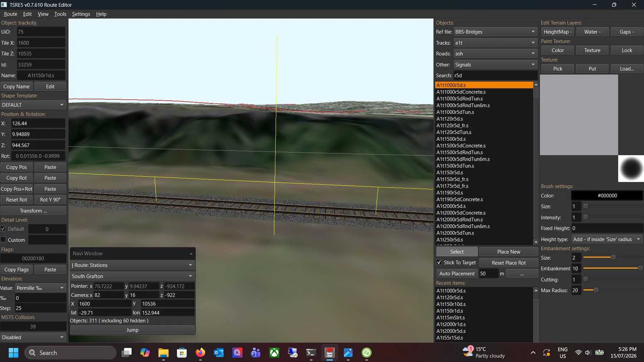Image resolution: width=644 pixels, height=362 pixels.
Task: Open Xbox app from the taskbar
Action: click(274, 353)
